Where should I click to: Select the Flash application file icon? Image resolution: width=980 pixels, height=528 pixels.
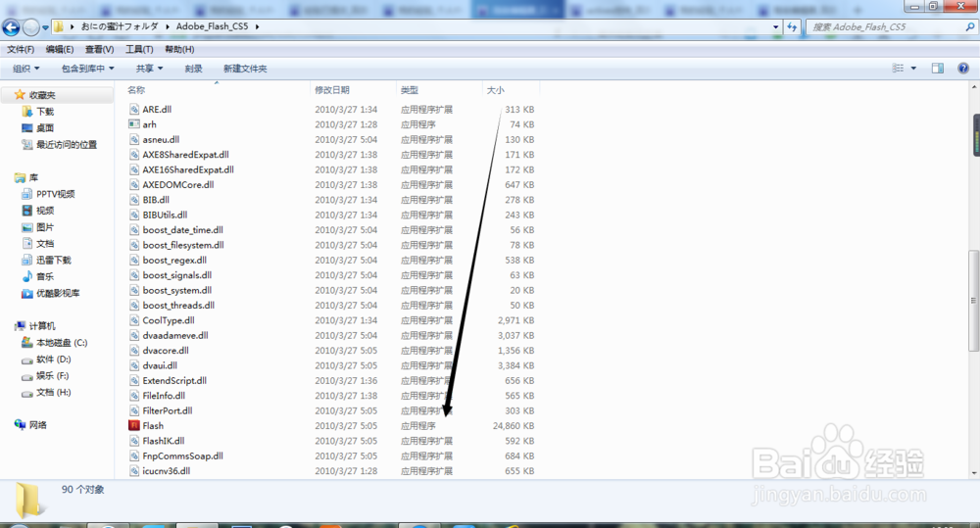[133, 425]
